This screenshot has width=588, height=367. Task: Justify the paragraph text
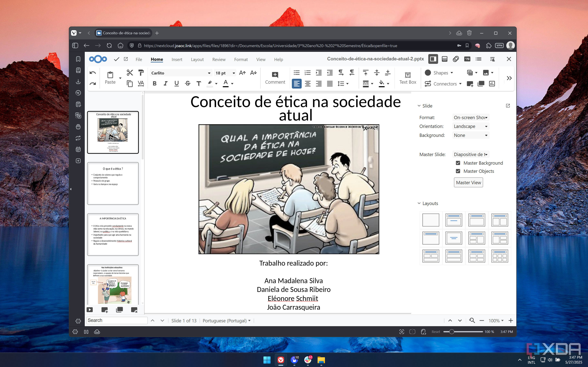click(330, 84)
